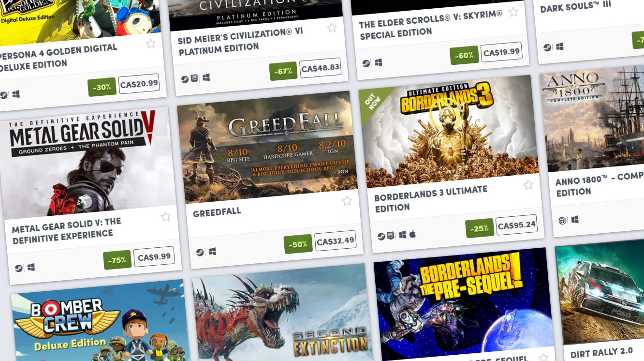Click the Epic Games icon under Civilization VI
Viewport: 644px width, 361px height.
[x=194, y=78]
